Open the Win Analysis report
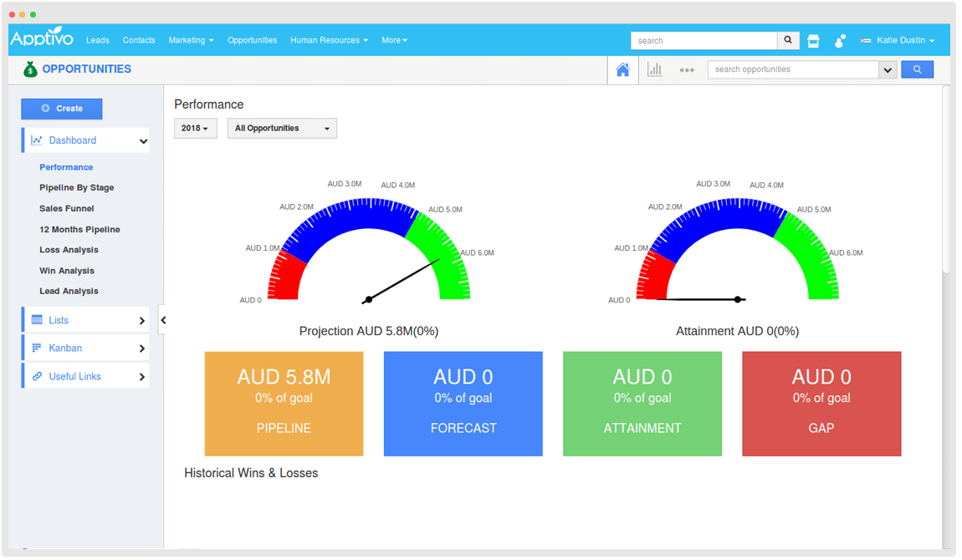 point(66,270)
